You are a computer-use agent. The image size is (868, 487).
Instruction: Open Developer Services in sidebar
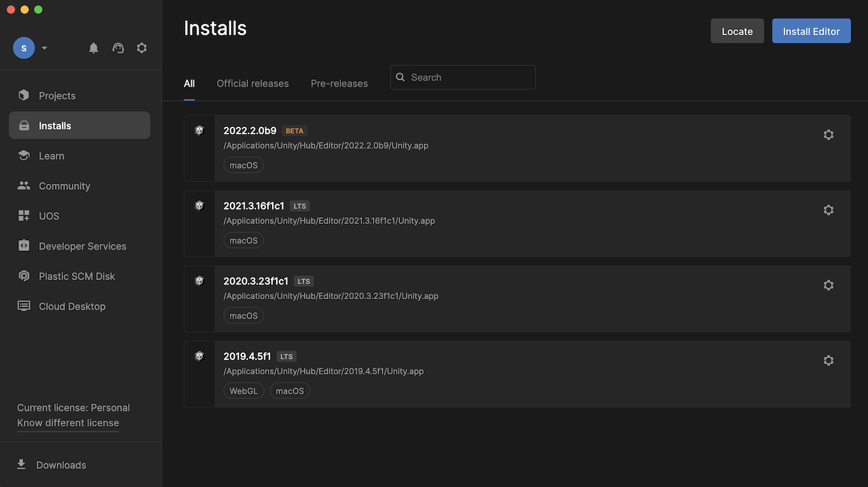(x=79, y=246)
